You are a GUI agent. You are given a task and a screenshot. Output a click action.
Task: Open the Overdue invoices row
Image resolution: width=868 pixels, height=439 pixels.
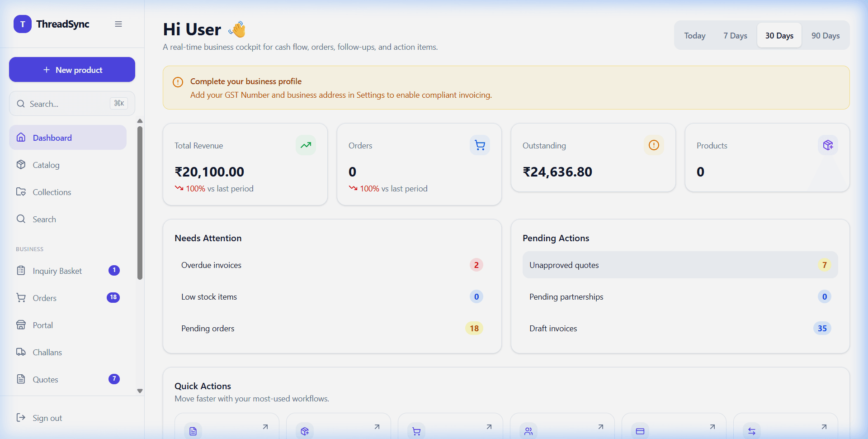pyautogui.click(x=332, y=265)
